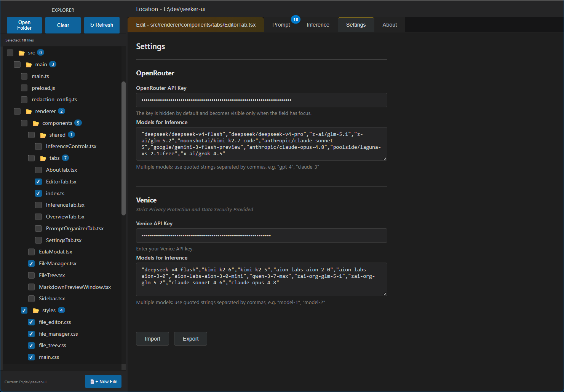Viewport: 564px width, 392px height.
Task: Check the preload.js checkbox
Action: tap(24, 88)
